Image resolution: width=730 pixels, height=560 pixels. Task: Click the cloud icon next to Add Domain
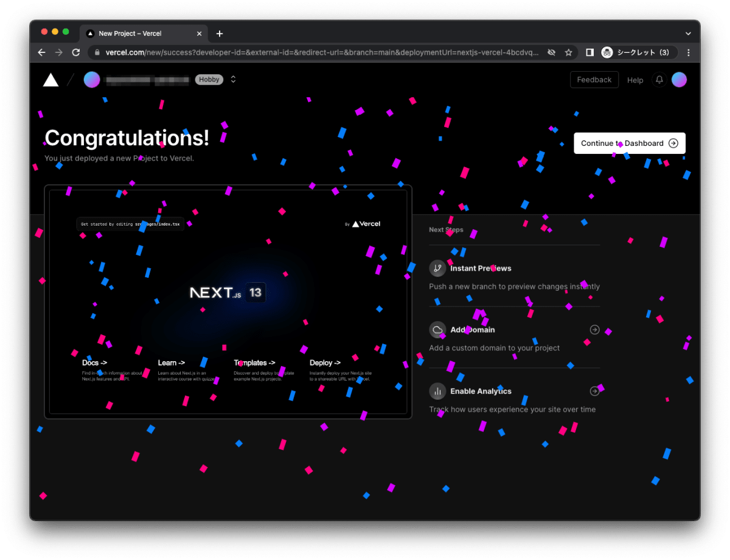click(x=437, y=330)
